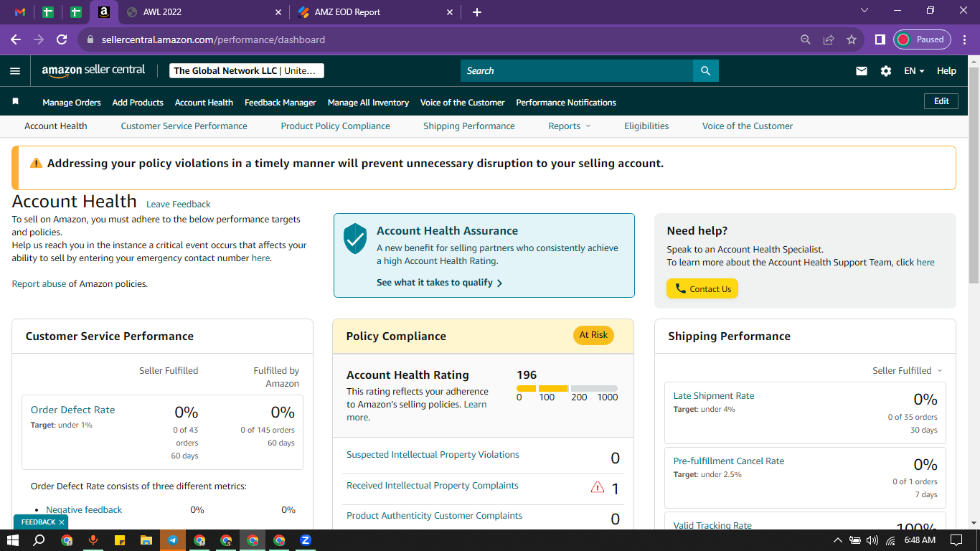Click the Account Health Rating progress bar
The image size is (980, 551).
pos(567,388)
